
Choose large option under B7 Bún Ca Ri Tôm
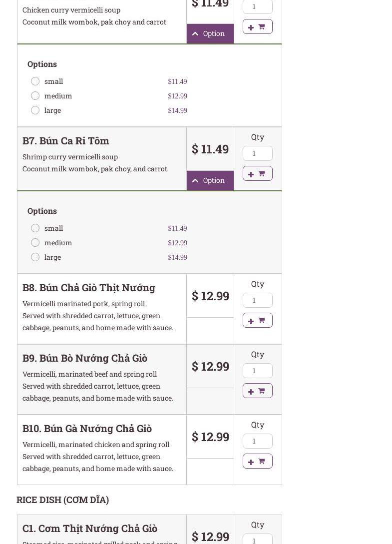pyautogui.click(x=35, y=257)
